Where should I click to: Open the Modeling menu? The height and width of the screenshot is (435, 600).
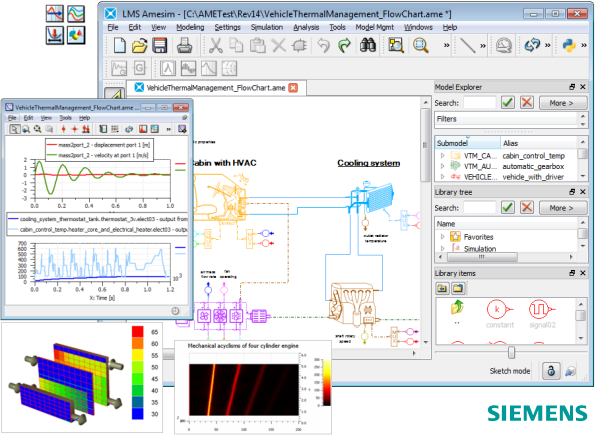(x=190, y=27)
